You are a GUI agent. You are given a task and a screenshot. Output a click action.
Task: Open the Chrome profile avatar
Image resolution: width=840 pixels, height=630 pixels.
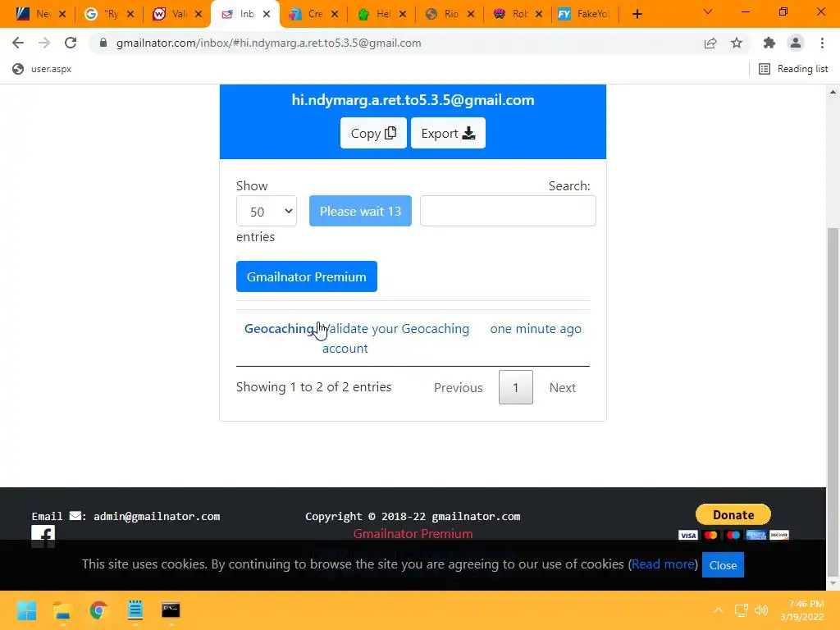click(796, 43)
